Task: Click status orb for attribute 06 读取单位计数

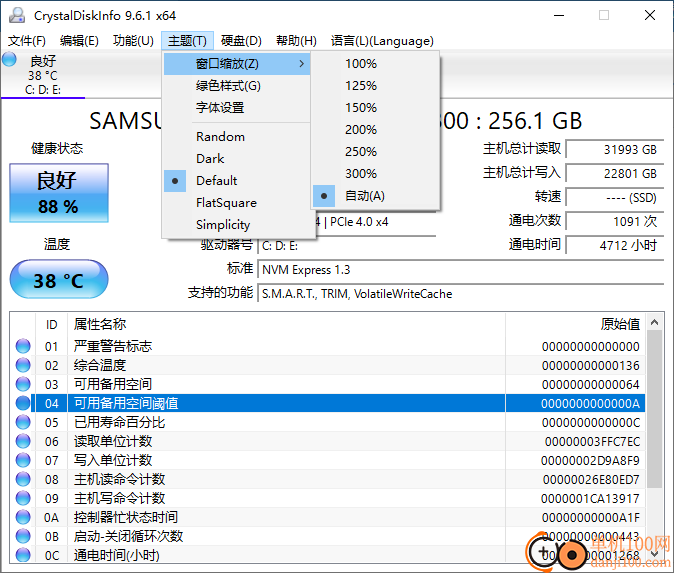Action: (23, 441)
